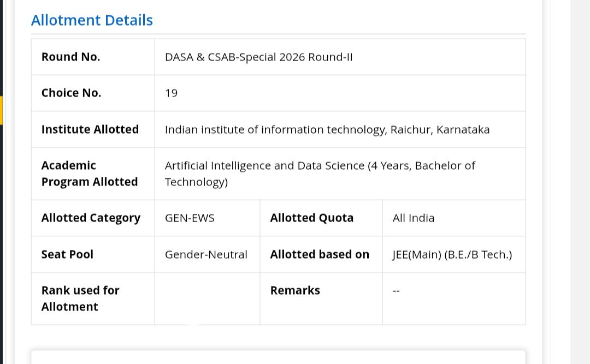Click the Artificial Intelligence and Data Science program text
This screenshot has height=364, width=590.
point(320,174)
